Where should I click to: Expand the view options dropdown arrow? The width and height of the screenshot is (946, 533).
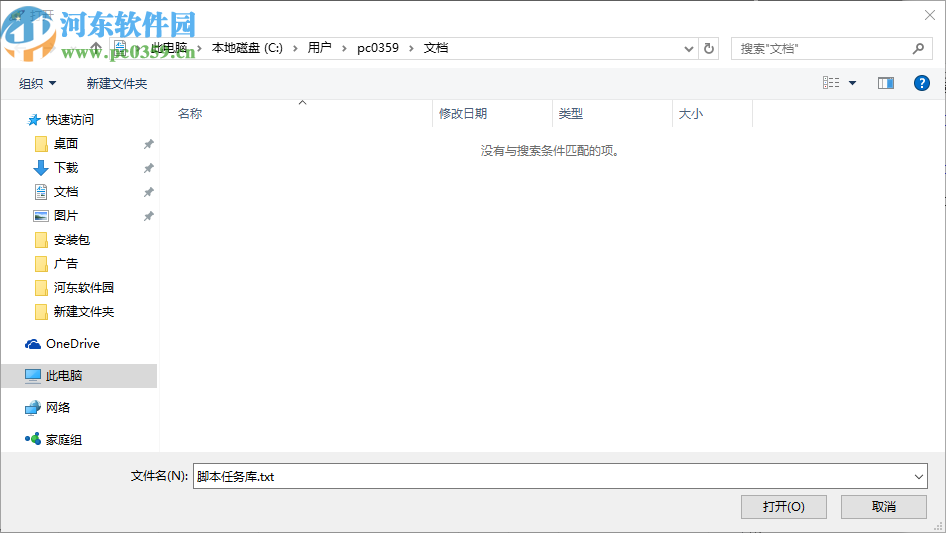pyautogui.click(x=852, y=83)
